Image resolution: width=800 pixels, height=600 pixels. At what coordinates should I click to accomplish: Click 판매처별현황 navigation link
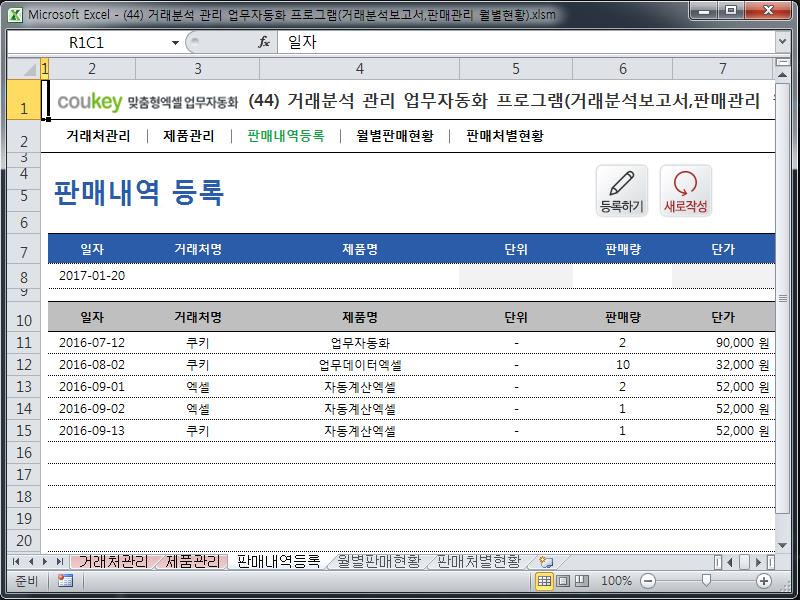click(505, 136)
